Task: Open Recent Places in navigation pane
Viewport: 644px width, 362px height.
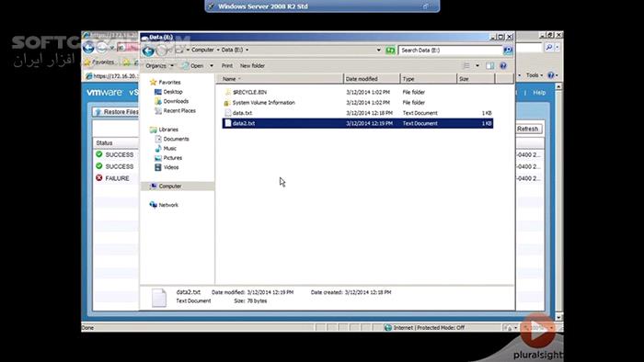Action: [175, 110]
